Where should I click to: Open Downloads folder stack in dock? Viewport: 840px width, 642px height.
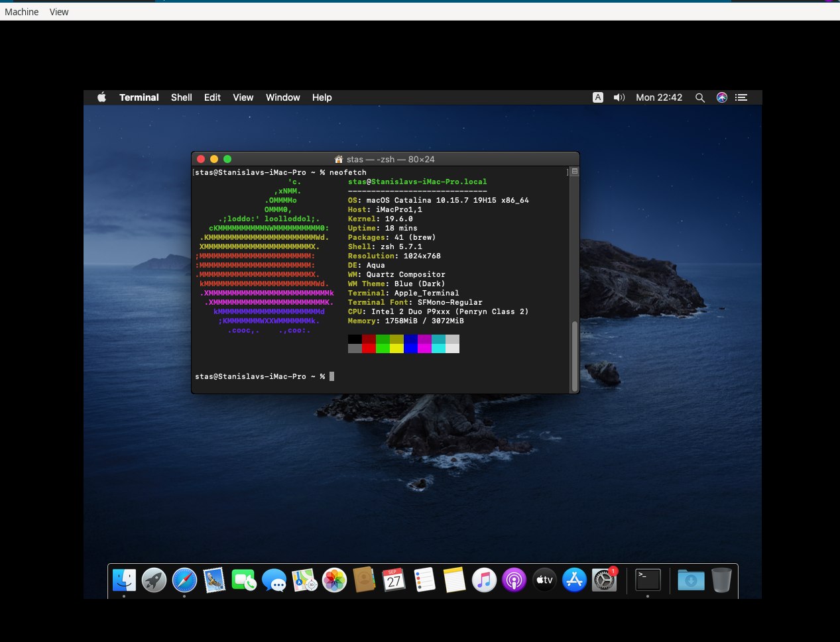(x=691, y=580)
